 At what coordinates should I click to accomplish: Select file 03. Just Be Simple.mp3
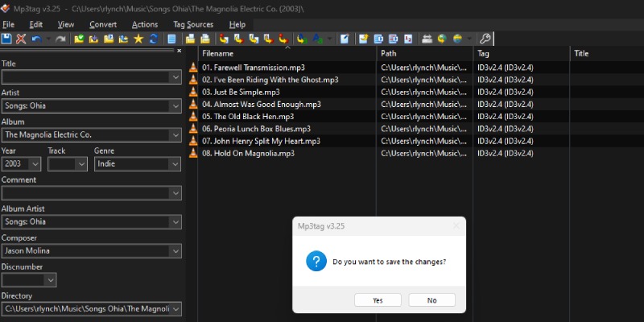[241, 92]
